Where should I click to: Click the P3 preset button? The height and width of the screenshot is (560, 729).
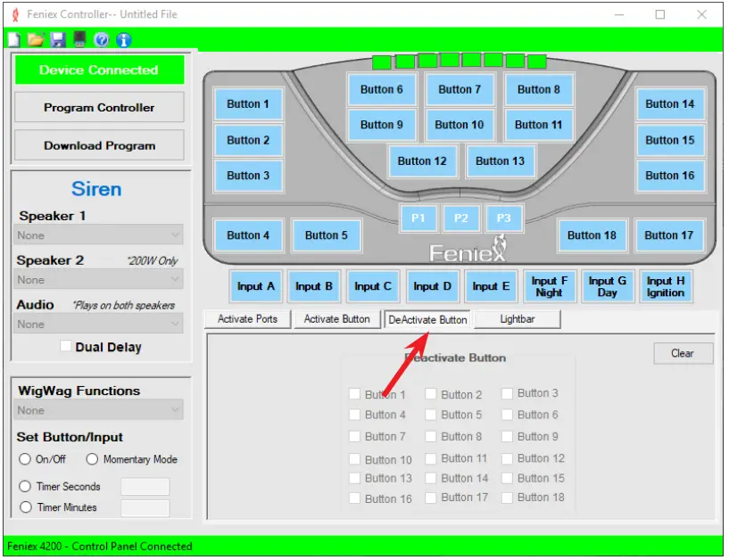point(503,218)
